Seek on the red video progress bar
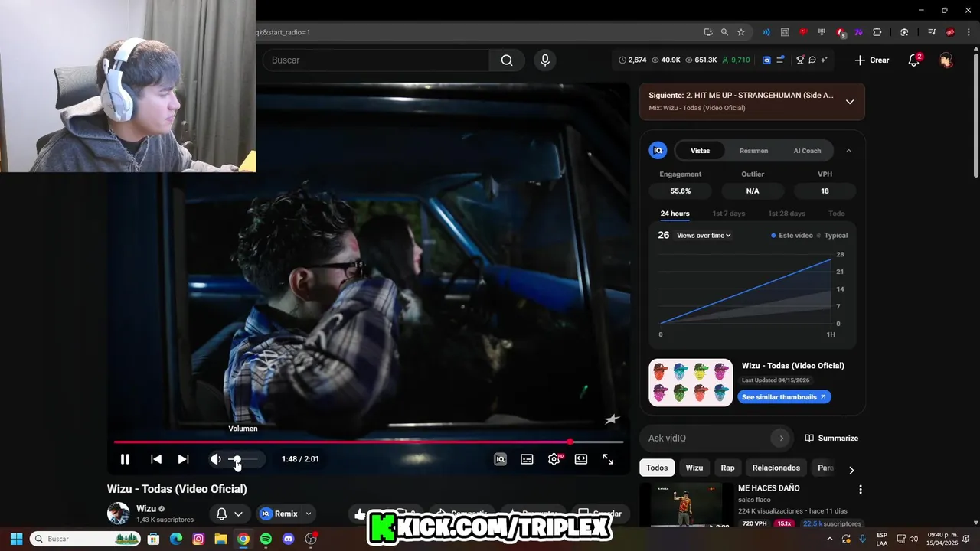Image resolution: width=980 pixels, height=551 pixels. pyautogui.click(x=368, y=442)
